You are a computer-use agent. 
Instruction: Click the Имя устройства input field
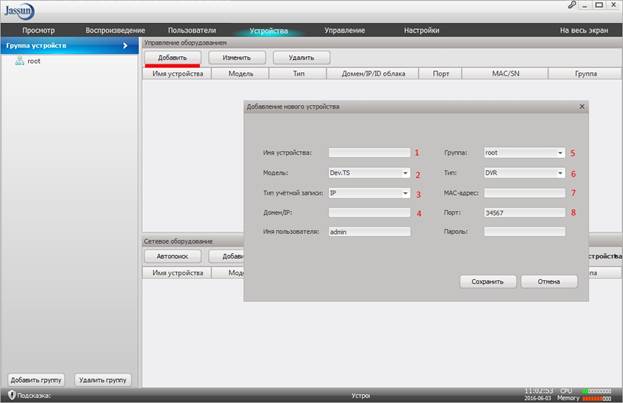(369, 153)
